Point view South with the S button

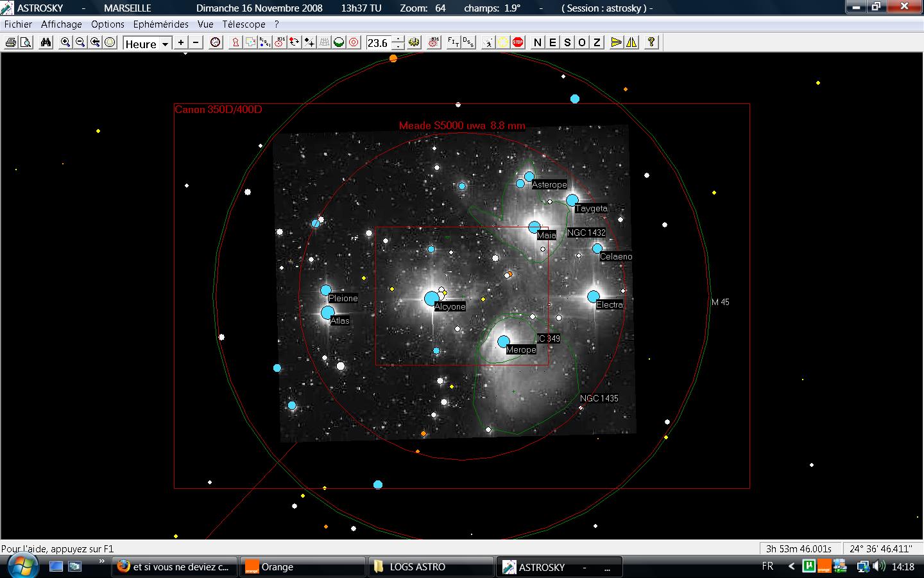pos(567,42)
